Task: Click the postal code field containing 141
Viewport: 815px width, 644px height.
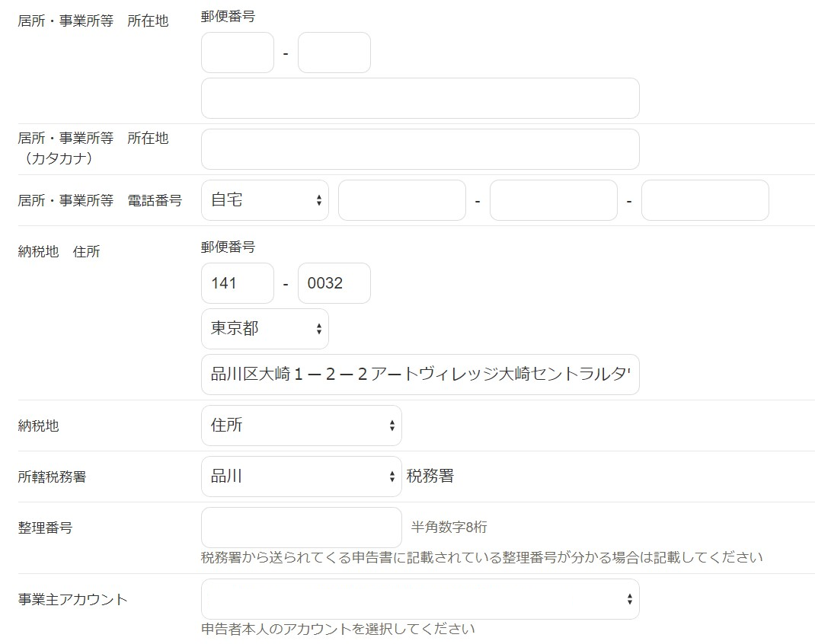Action: click(x=237, y=283)
